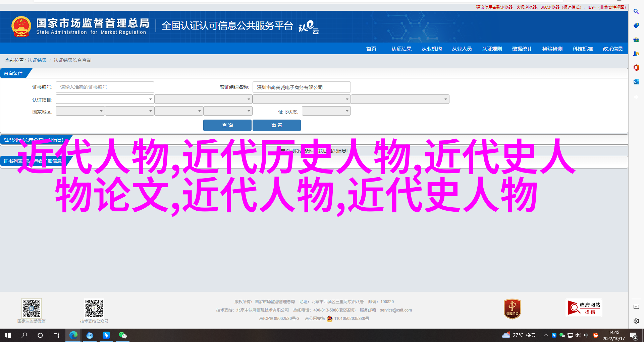Click the volume icon in system tray
Screen dimensions: 644x342
coord(578,335)
